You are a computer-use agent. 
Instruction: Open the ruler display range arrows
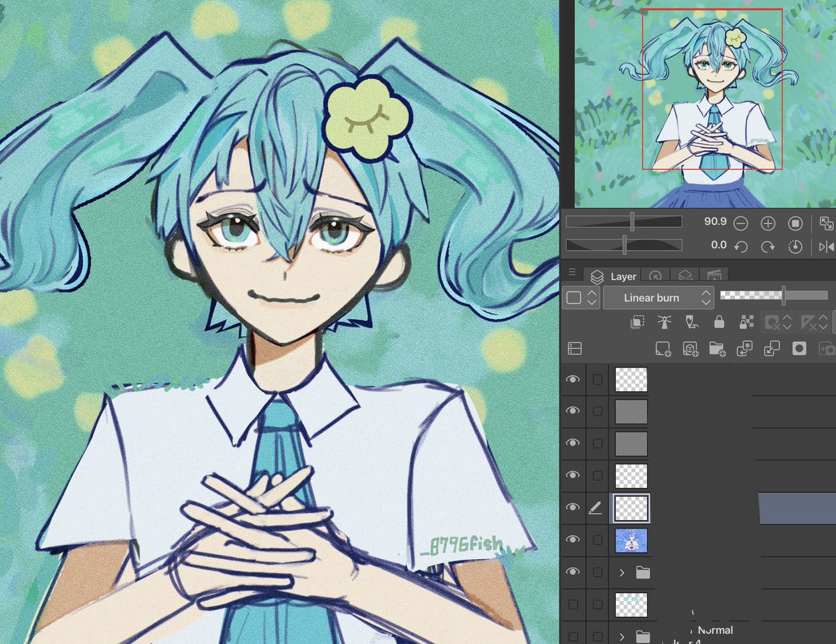(x=824, y=322)
